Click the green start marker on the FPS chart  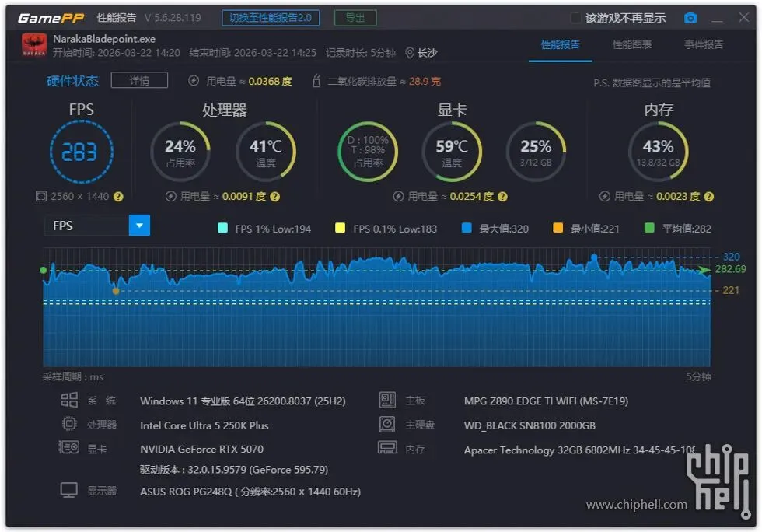coord(44,270)
